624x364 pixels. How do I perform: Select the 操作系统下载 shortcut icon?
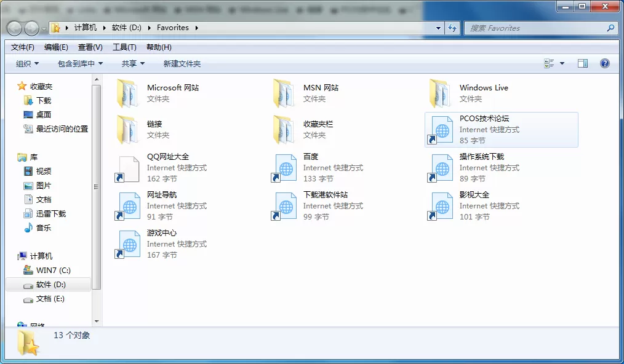(440, 168)
